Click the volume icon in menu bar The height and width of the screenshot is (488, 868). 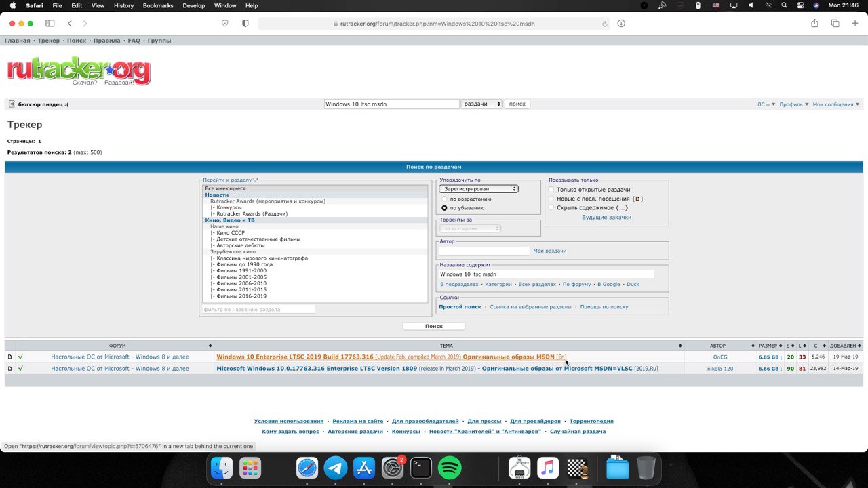click(751, 5)
